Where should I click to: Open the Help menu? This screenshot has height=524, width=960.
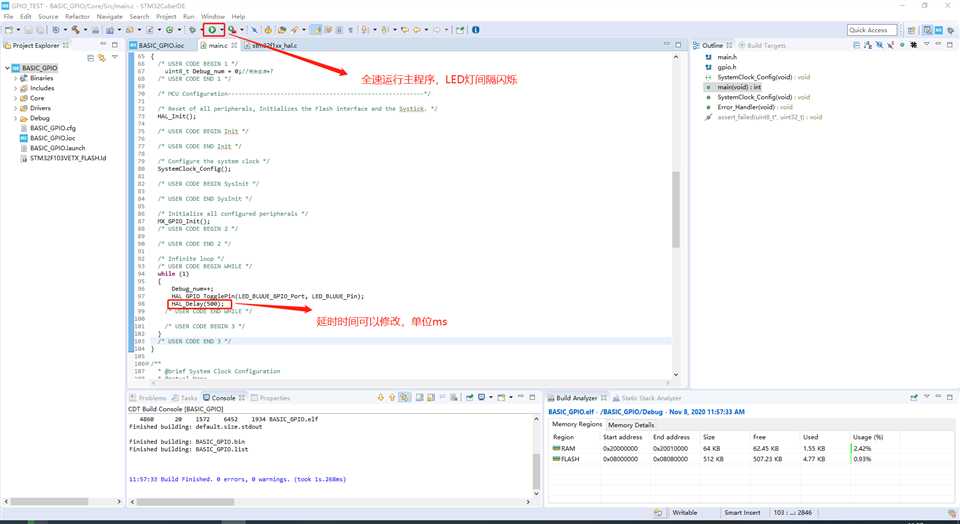coord(238,17)
